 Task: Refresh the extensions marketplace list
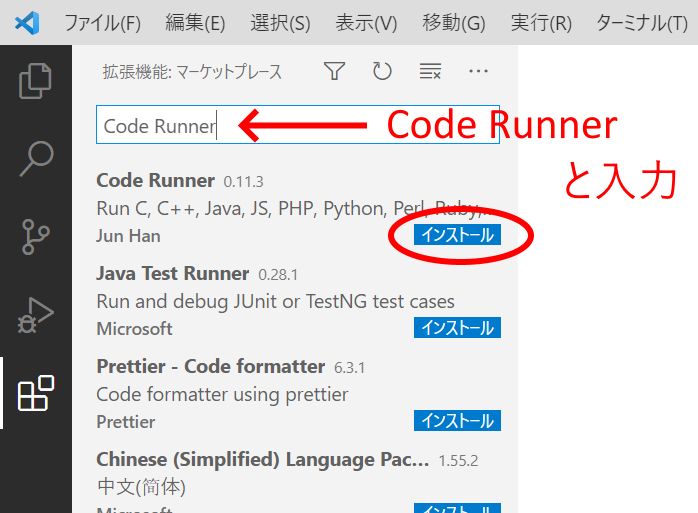[x=382, y=71]
